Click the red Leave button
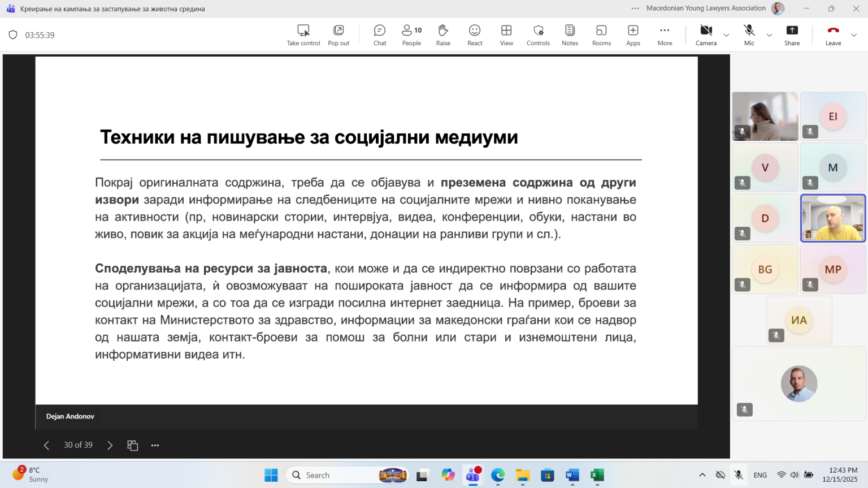Image resolution: width=868 pixels, height=488 pixels. [833, 34]
